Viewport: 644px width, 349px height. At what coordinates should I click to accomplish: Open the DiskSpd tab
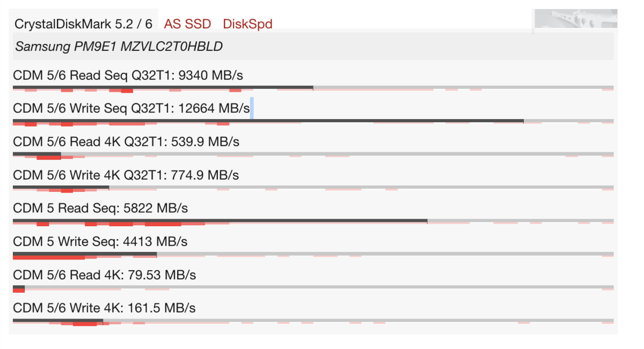tap(247, 24)
